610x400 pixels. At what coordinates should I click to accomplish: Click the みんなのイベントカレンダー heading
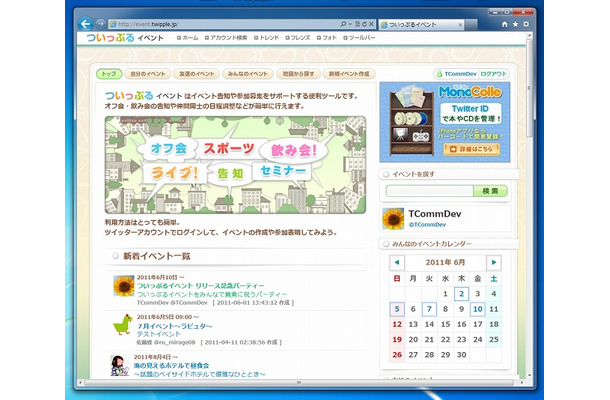coord(431,244)
